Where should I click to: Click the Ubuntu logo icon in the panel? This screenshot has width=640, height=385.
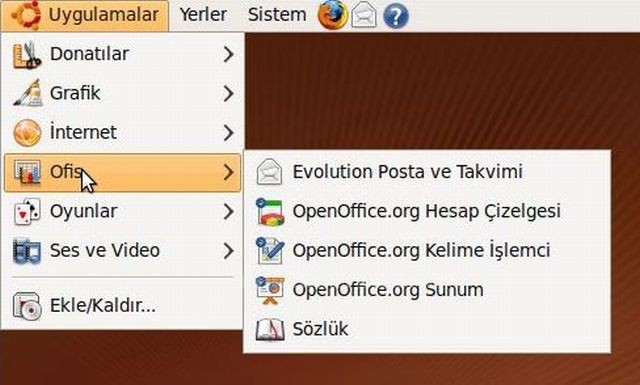point(26,15)
